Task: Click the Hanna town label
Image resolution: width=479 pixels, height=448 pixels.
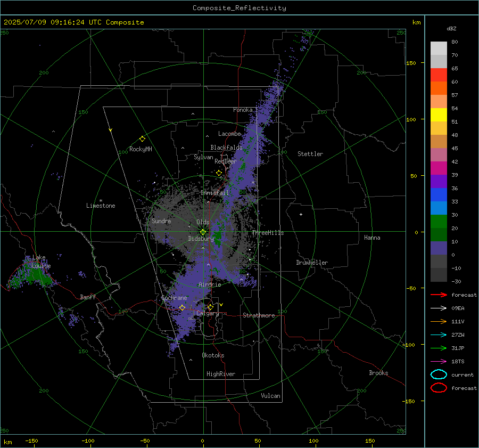Action: tap(372, 238)
